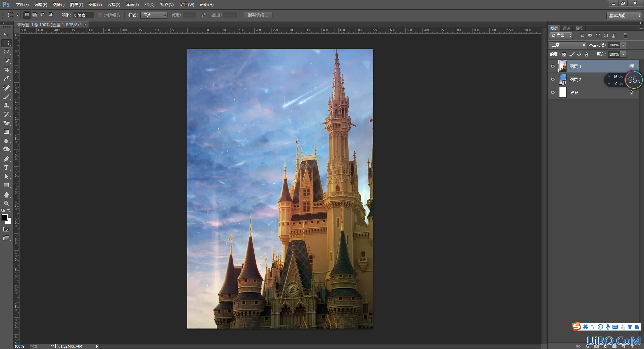Image resolution: width=644 pixels, height=349 pixels.
Task: Filter layers by smart objects
Action: click(x=614, y=35)
